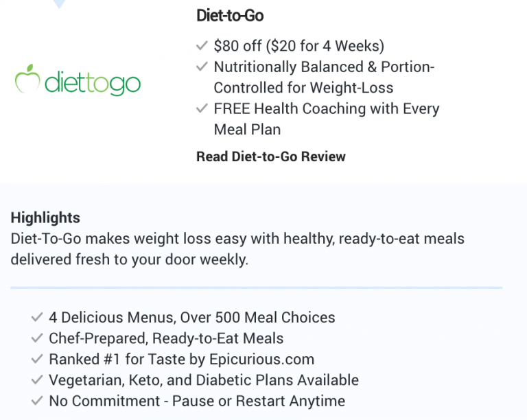Click checkmark beside Chef-Prepared meals
Viewport: 527px width, 420px height.
37,338
